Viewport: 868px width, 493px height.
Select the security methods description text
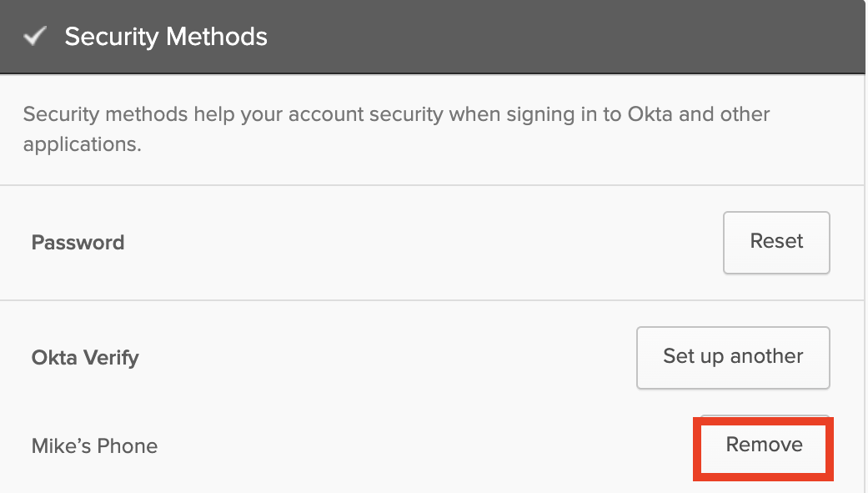point(396,128)
